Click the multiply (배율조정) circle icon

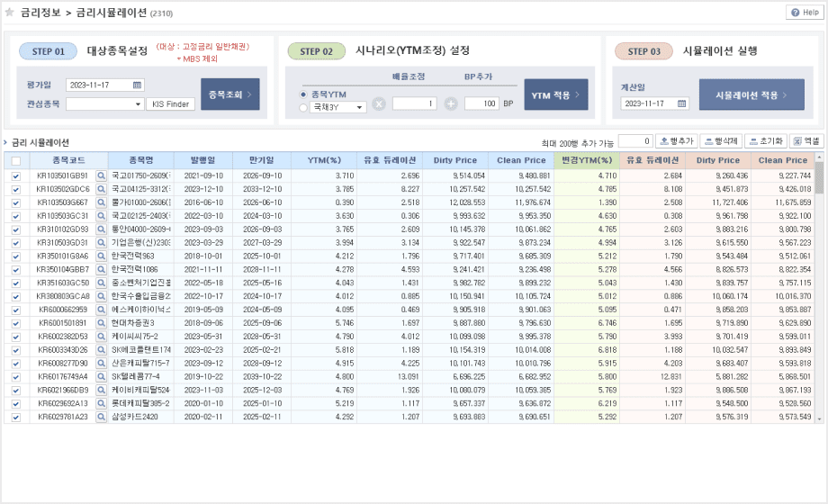(x=379, y=104)
